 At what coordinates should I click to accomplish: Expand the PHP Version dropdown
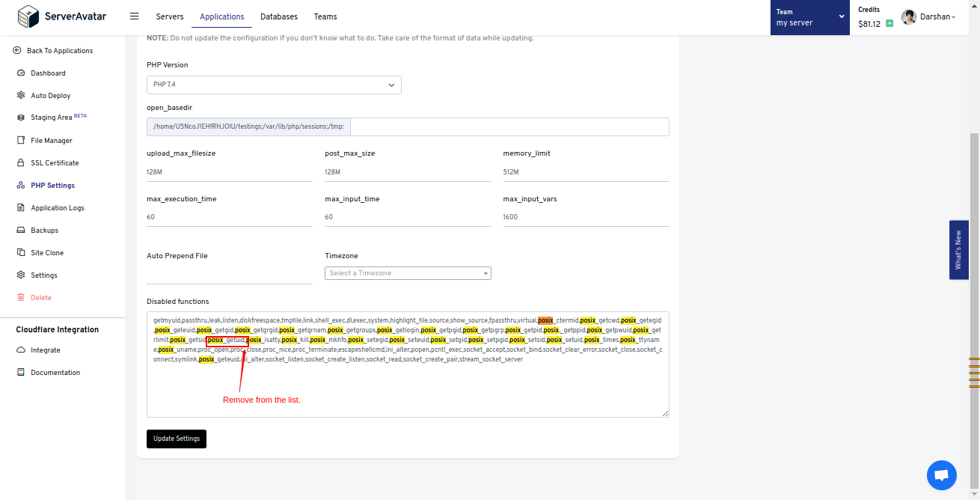coord(274,85)
